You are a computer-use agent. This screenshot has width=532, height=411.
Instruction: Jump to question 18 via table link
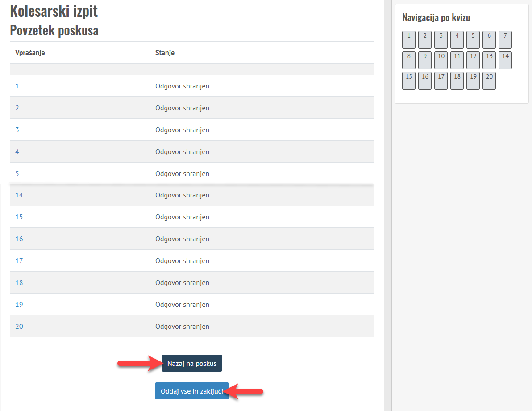pyautogui.click(x=19, y=283)
